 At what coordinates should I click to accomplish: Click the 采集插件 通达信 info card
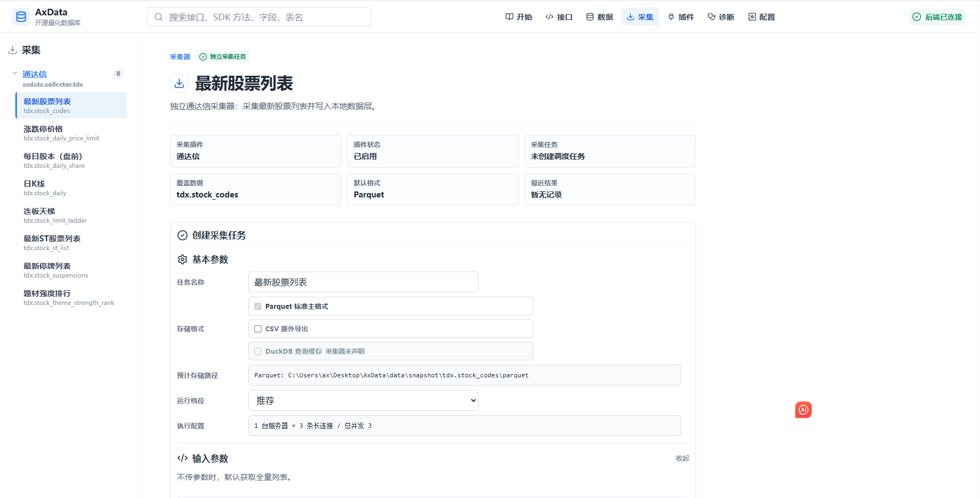click(x=255, y=151)
